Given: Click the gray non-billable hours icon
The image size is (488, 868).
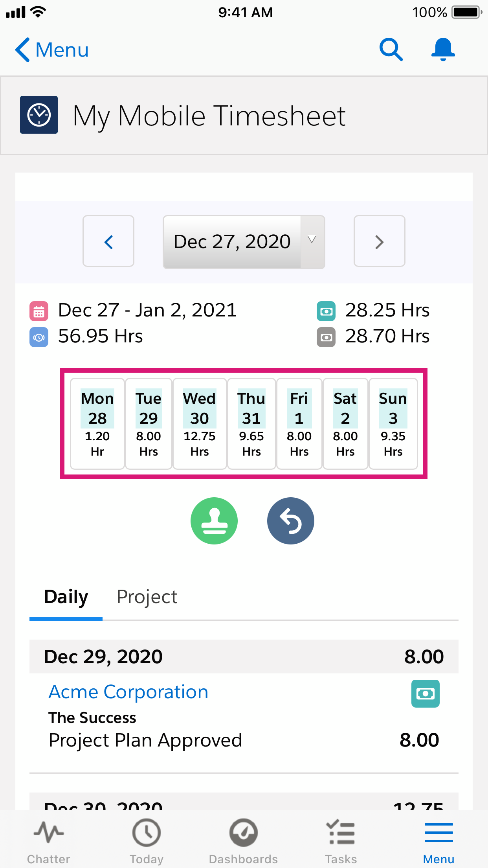Looking at the screenshot, I should coord(326,337).
